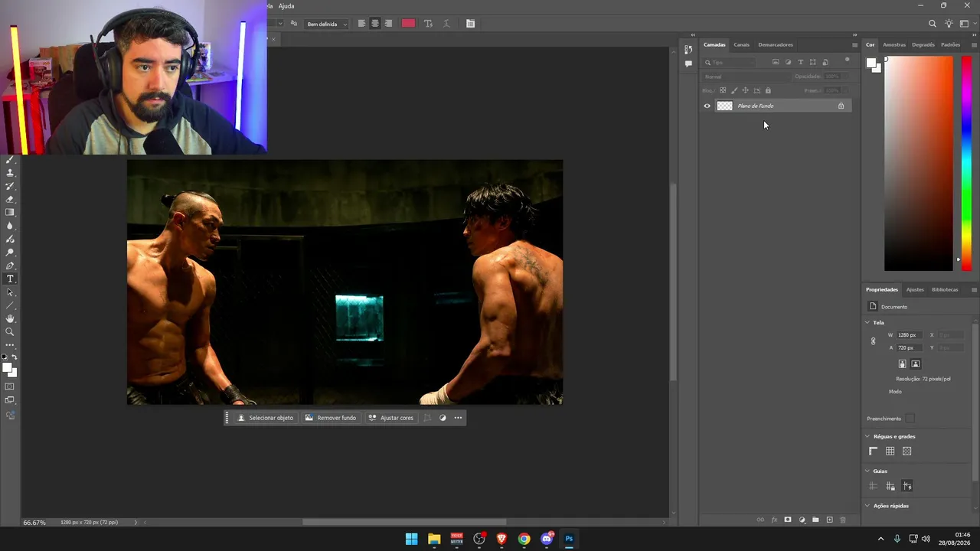Toggle Quick Mask mode in toolbar
Image resolution: width=980 pixels, height=551 pixels.
point(10,386)
